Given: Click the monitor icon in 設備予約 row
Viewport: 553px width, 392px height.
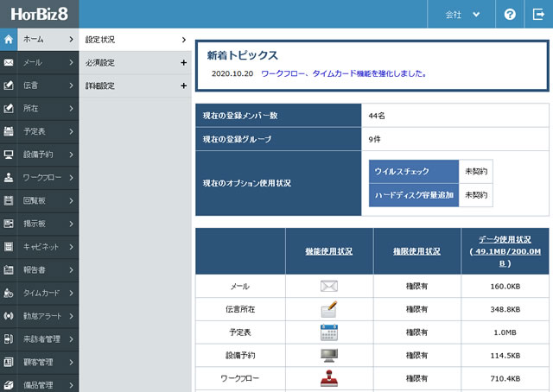Looking at the screenshot, I should point(328,355).
